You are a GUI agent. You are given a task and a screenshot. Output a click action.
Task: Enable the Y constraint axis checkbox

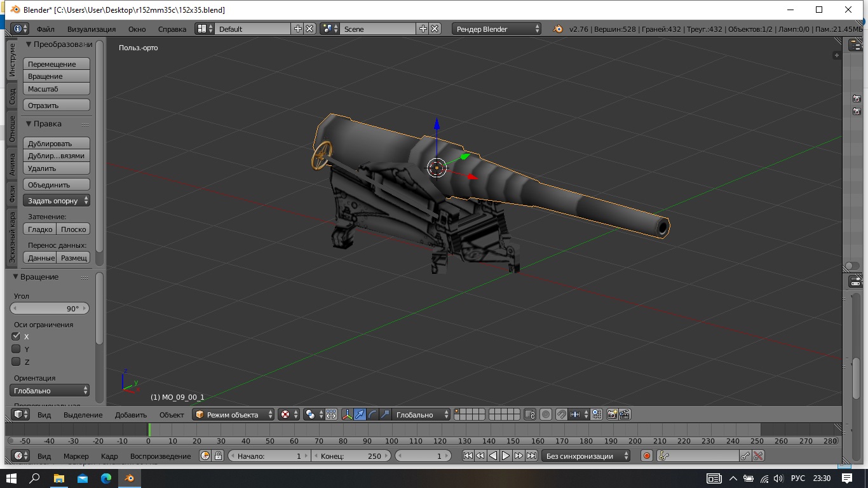click(x=17, y=349)
